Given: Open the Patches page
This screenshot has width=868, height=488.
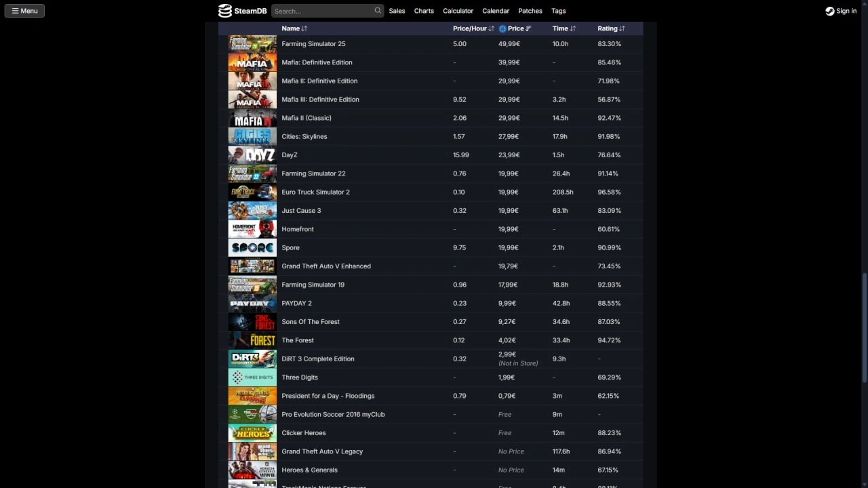Looking at the screenshot, I should pyautogui.click(x=530, y=11).
